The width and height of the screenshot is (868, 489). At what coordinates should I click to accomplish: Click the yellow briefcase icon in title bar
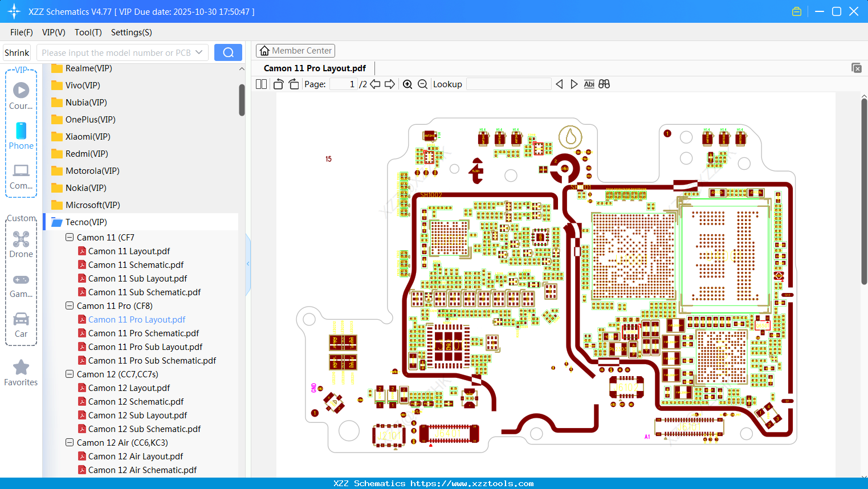[x=797, y=11]
